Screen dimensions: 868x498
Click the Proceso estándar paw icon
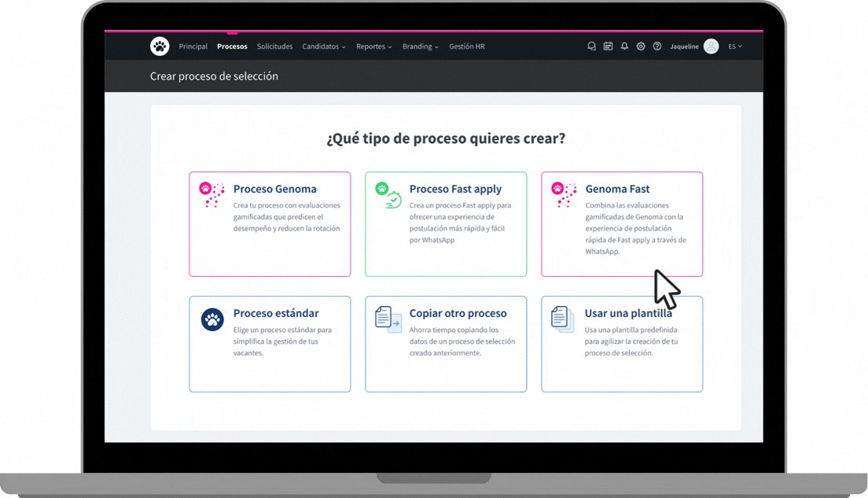212,319
